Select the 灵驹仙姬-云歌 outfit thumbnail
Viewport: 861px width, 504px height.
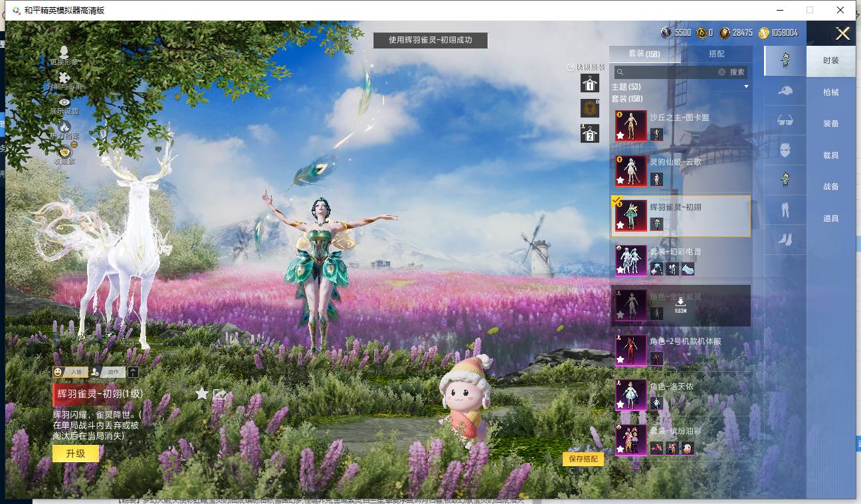(x=631, y=171)
